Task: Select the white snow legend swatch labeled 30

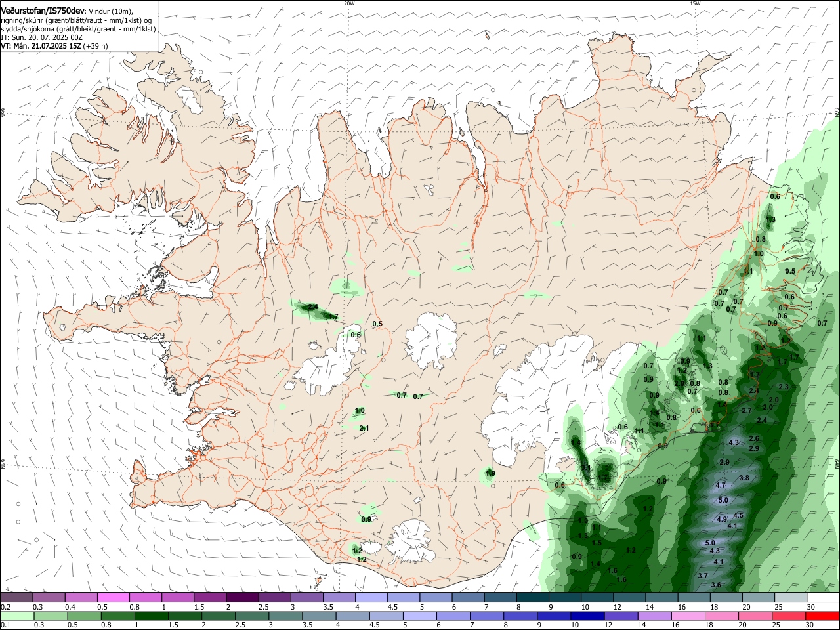Action: tap(824, 597)
